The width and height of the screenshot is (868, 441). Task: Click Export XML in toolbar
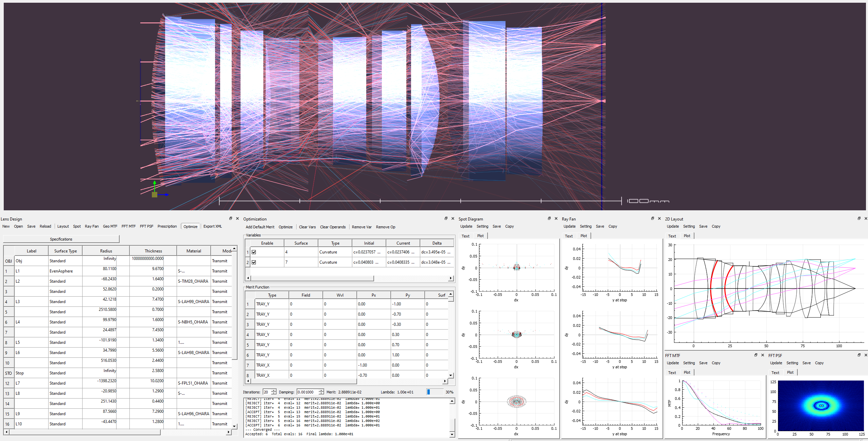213,226
